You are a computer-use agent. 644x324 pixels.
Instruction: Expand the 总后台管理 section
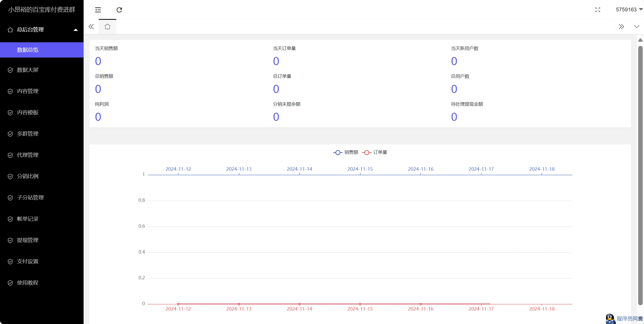click(76, 30)
